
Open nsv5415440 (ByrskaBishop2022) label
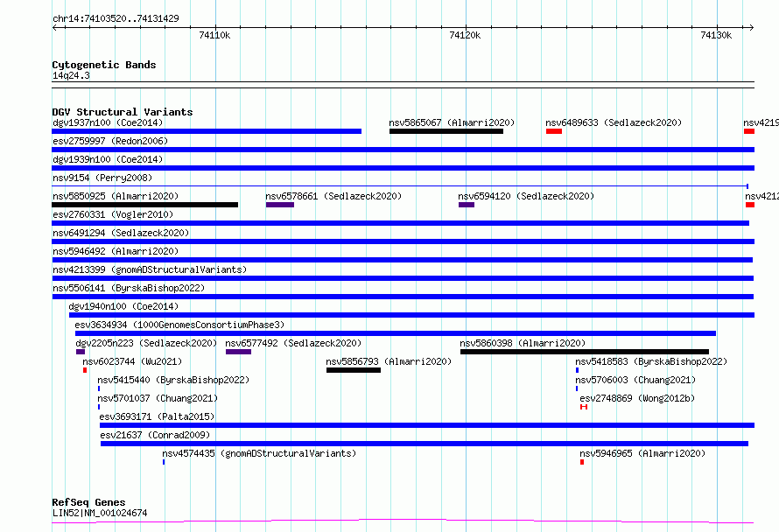tap(173, 380)
